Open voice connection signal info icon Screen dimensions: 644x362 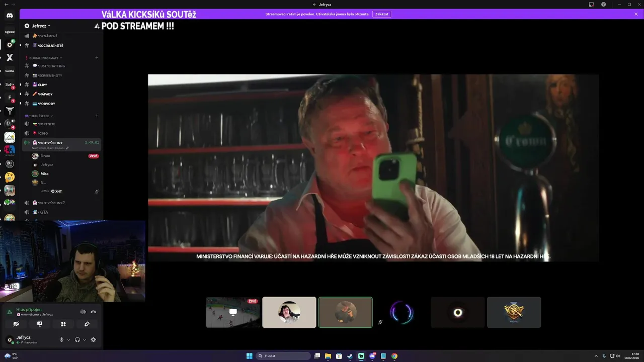click(9, 312)
